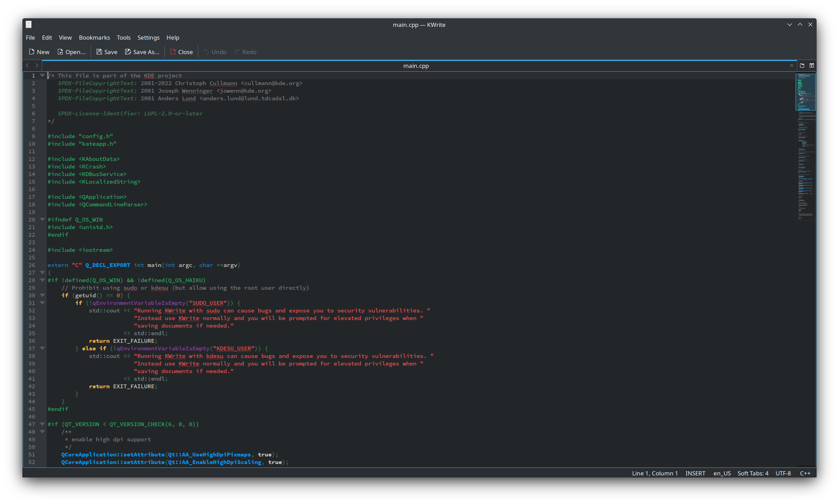
Task: Toggle INSERT mode in status bar
Action: coord(695,473)
